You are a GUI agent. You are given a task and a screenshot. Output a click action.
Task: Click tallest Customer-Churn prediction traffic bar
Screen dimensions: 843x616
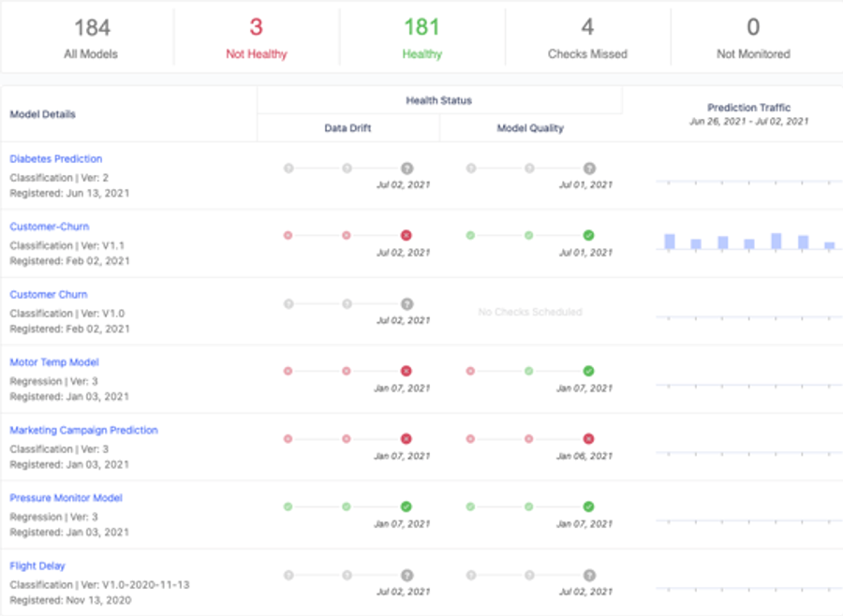coord(776,241)
